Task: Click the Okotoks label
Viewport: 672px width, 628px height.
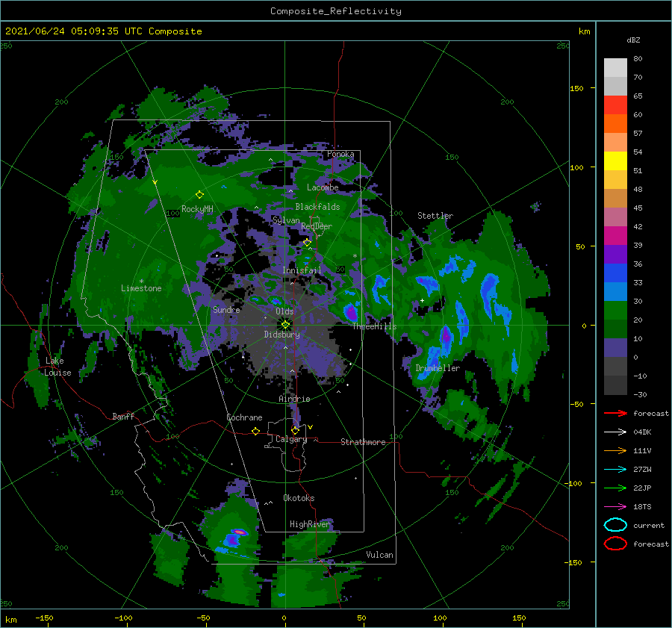Action: [x=299, y=498]
